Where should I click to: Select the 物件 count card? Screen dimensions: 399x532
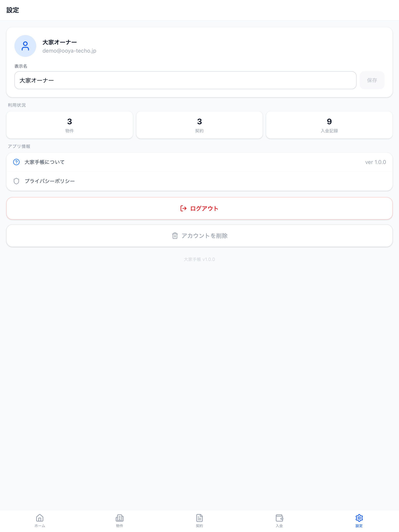click(x=70, y=125)
